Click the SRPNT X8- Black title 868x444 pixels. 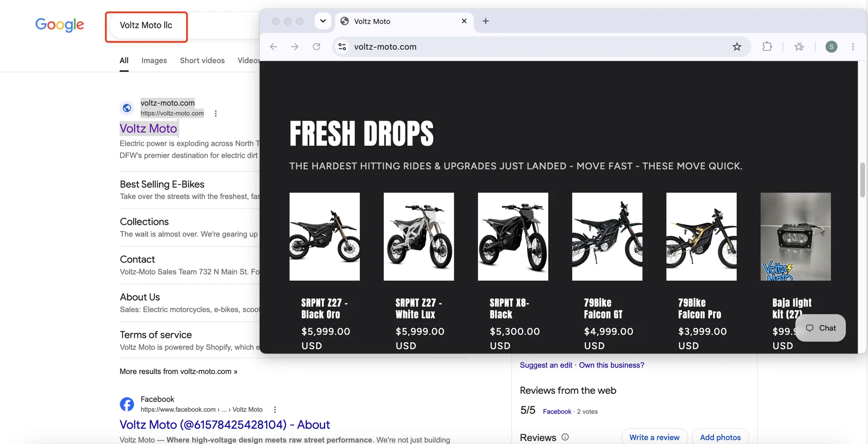click(510, 309)
